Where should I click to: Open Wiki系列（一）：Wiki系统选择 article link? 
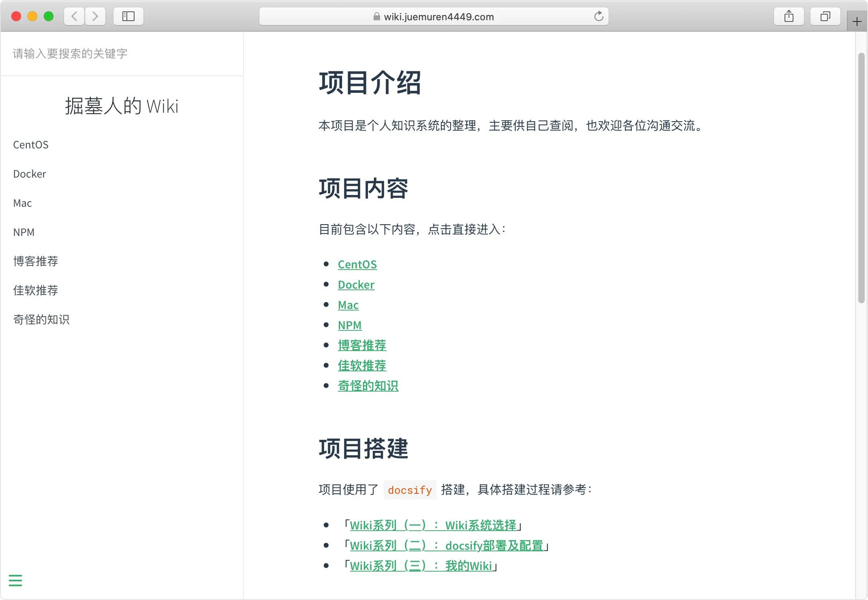pos(433,525)
